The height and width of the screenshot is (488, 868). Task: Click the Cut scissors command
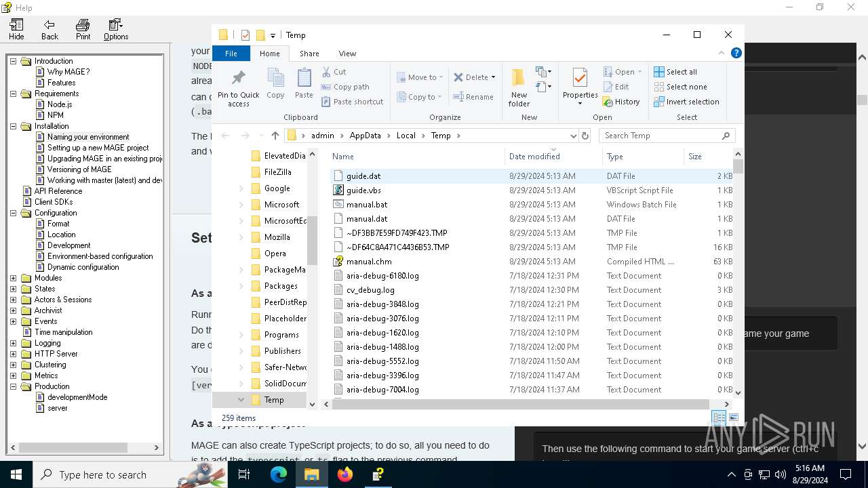(x=334, y=72)
